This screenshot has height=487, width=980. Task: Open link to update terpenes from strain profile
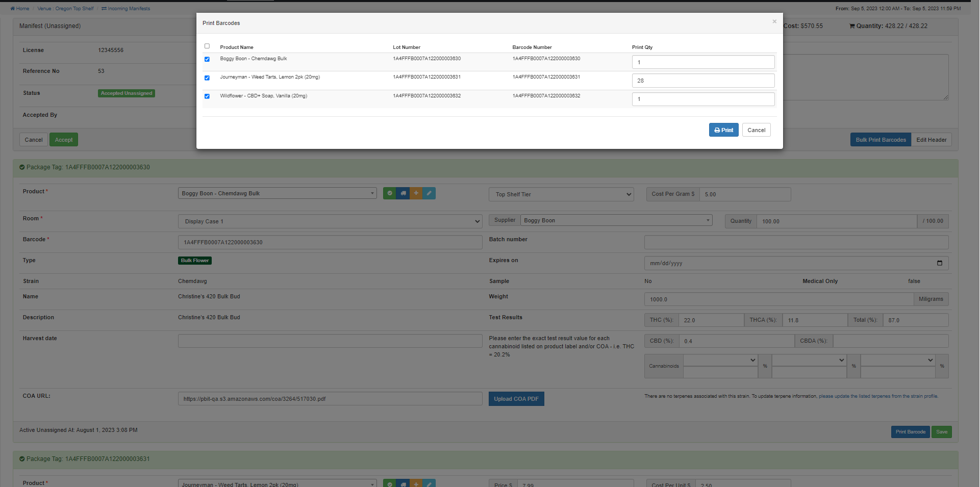coord(878,396)
